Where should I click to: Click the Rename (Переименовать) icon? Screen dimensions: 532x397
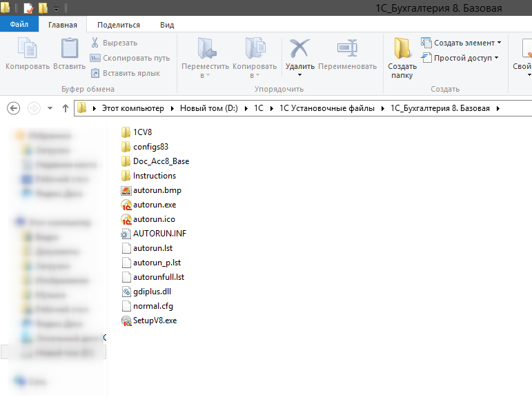tap(348, 48)
